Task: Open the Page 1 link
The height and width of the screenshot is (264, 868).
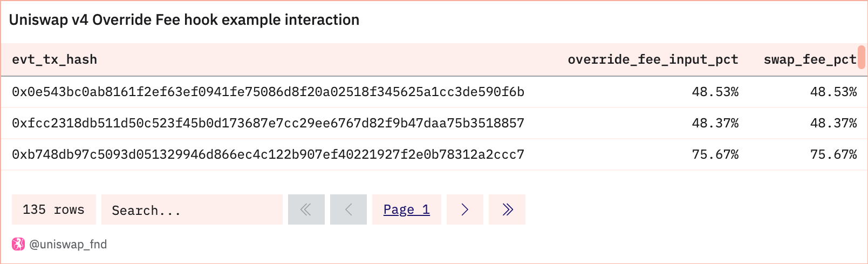Action: click(x=407, y=209)
